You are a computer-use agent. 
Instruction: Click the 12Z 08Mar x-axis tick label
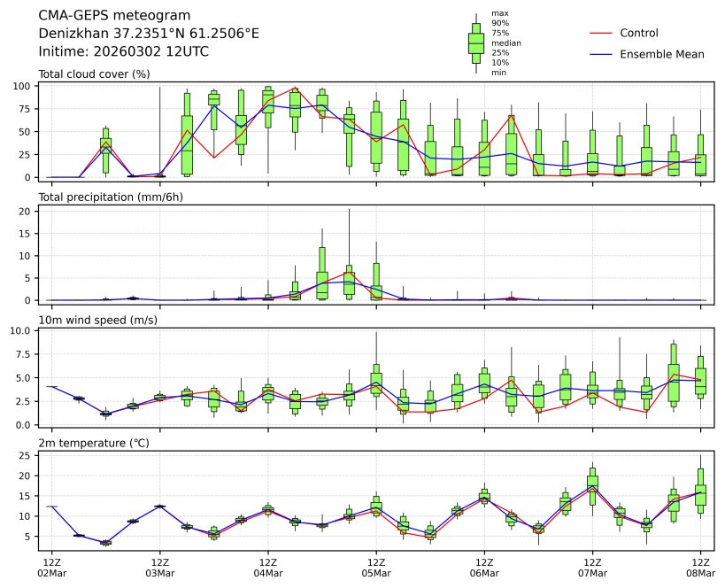pos(701,568)
